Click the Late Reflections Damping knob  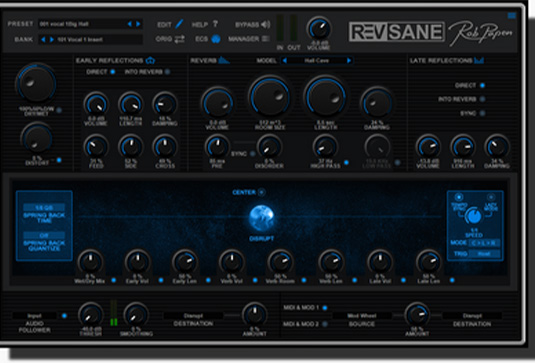click(x=497, y=147)
